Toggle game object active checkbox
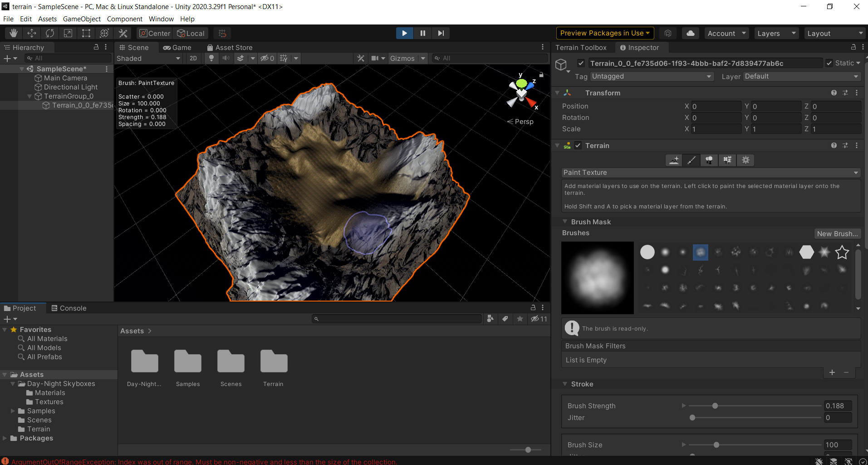This screenshot has height=465, width=868. point(581,63)
